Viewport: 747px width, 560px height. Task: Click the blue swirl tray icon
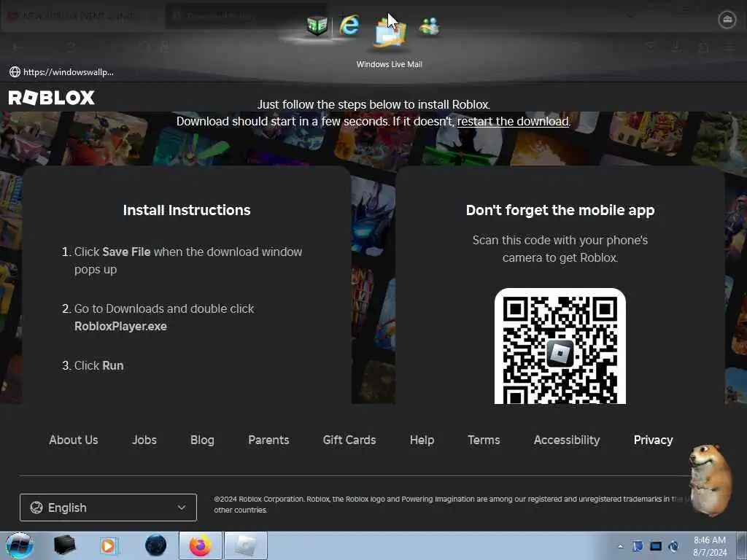(x=673, y=546)
